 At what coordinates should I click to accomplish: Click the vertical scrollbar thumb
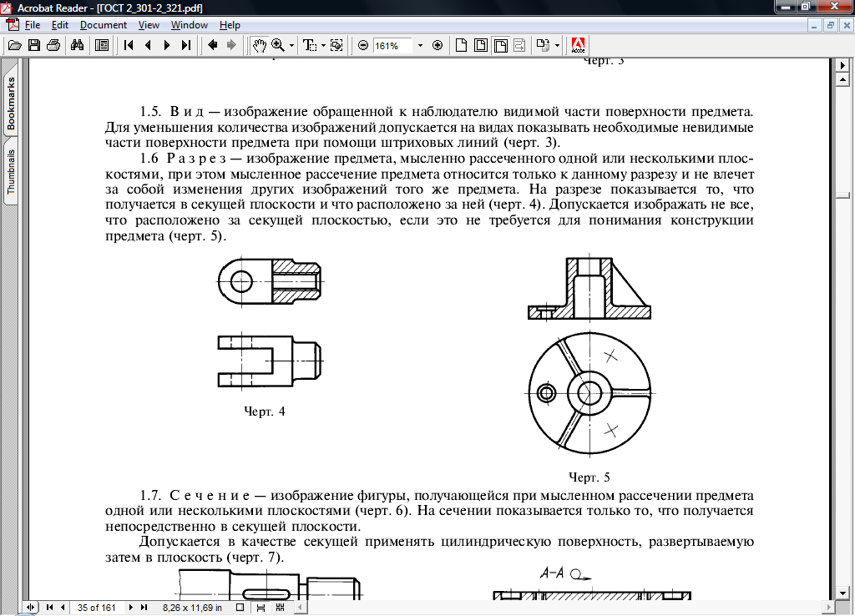click(842, 194)
